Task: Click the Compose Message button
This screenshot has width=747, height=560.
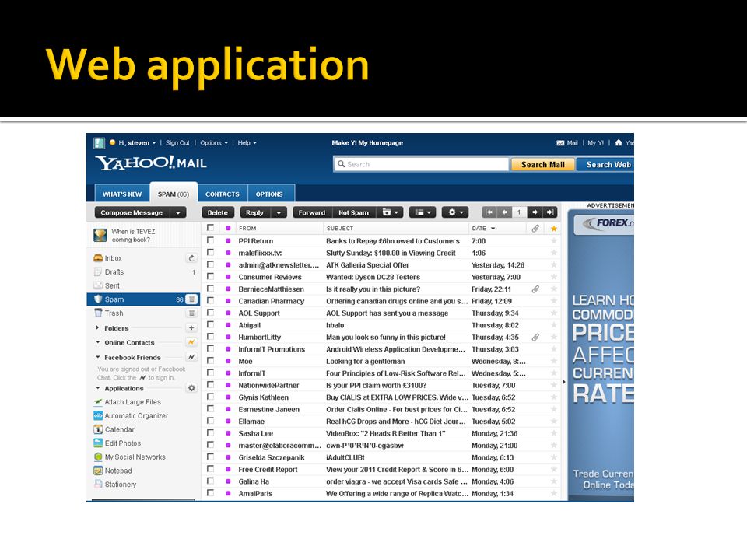Action: tap(133, 213)
